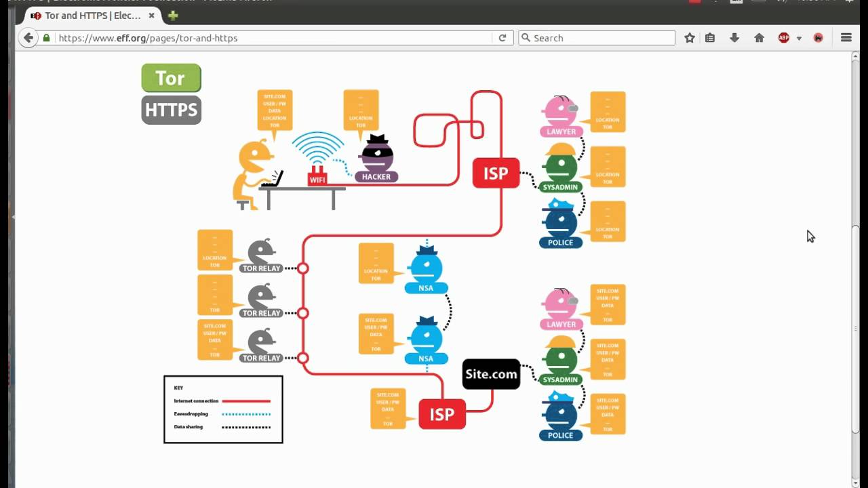This screenshot has width=868, height=488.
Task: Click the upper SYSADMIN figure
Action: coord(561,168)
